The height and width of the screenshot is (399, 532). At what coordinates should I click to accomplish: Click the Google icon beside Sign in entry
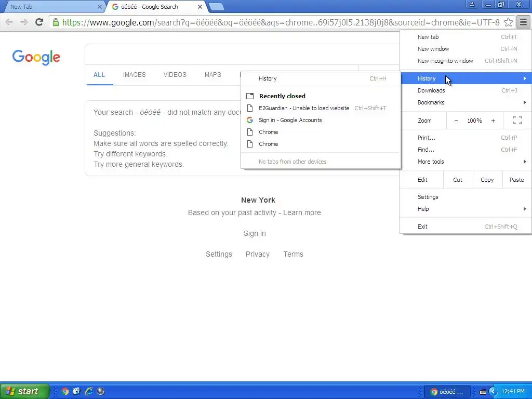pyautogui.click(x=250, y=120)
